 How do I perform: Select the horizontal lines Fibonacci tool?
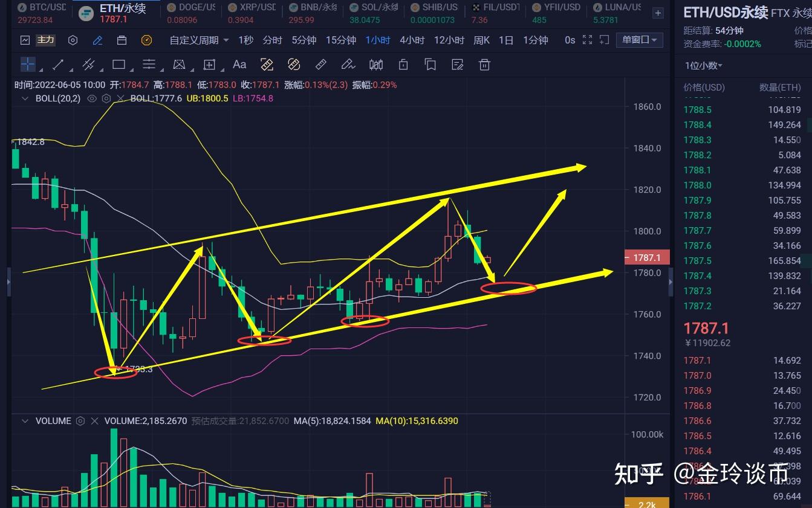pos(149,64)
